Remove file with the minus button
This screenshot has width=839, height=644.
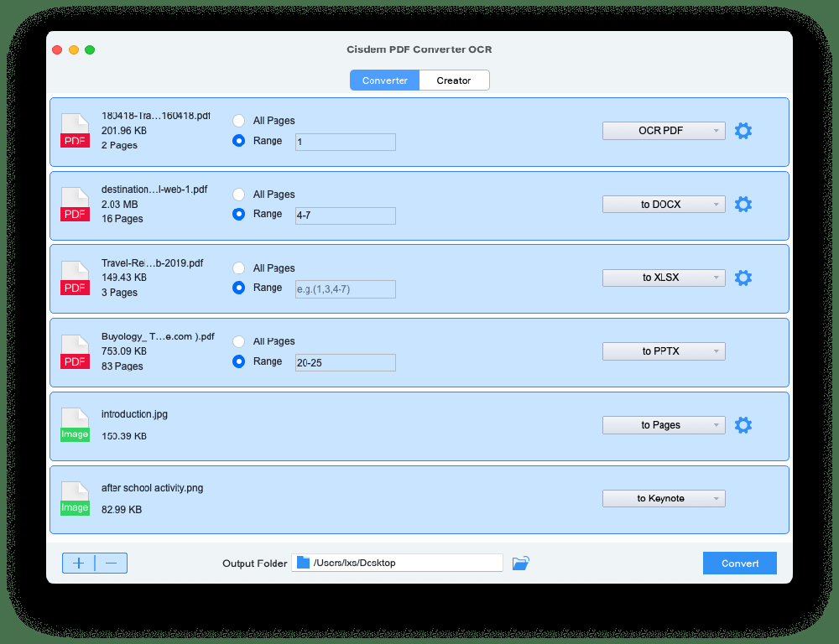[x=112, y=563]
